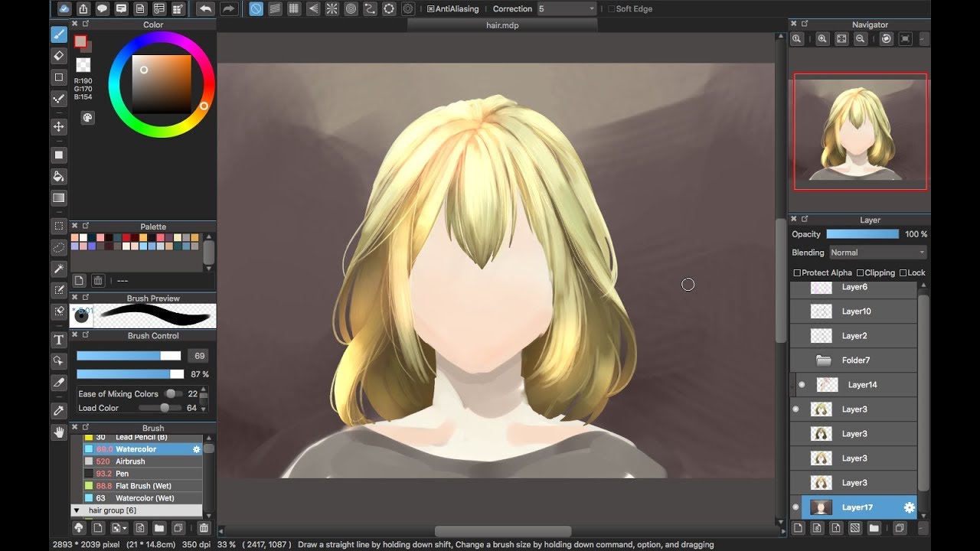Select the Text tool
The height and width of the screenshot is (551, 980).
[59, 340]
